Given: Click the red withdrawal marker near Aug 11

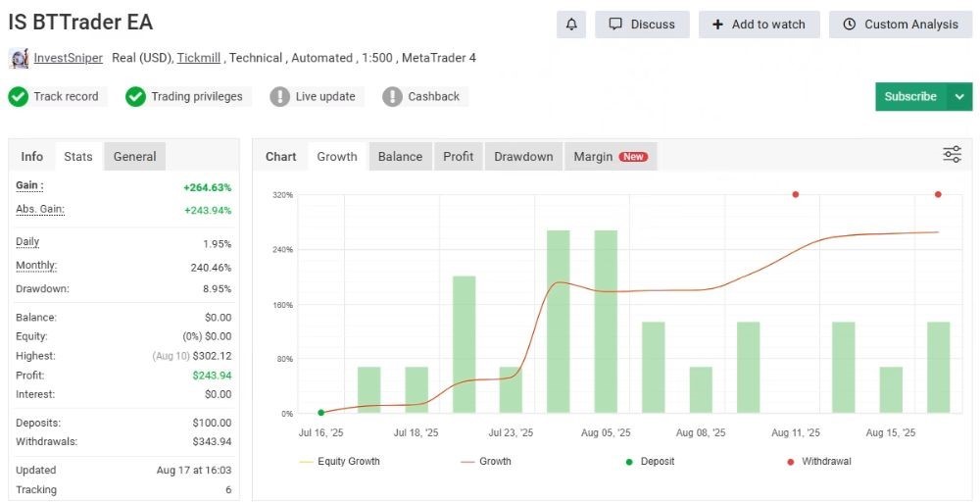Looking at the screenshot, I should coord(795,194).
